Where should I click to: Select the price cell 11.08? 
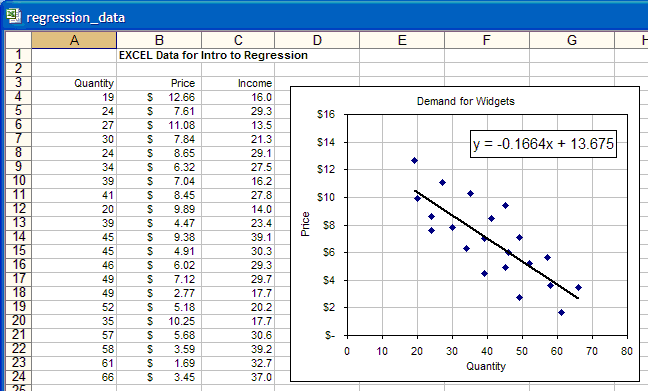point(159,125)
